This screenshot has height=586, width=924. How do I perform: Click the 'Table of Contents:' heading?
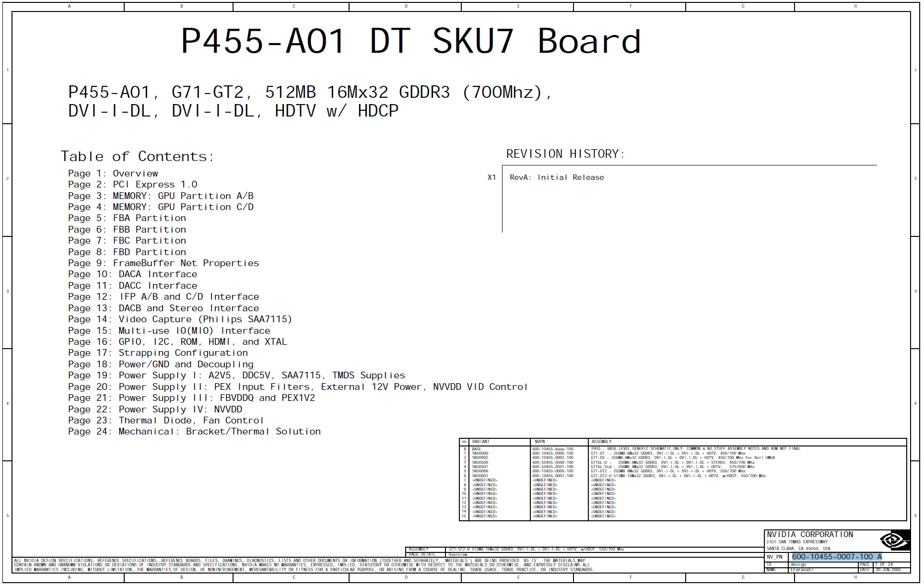point(137,156)
